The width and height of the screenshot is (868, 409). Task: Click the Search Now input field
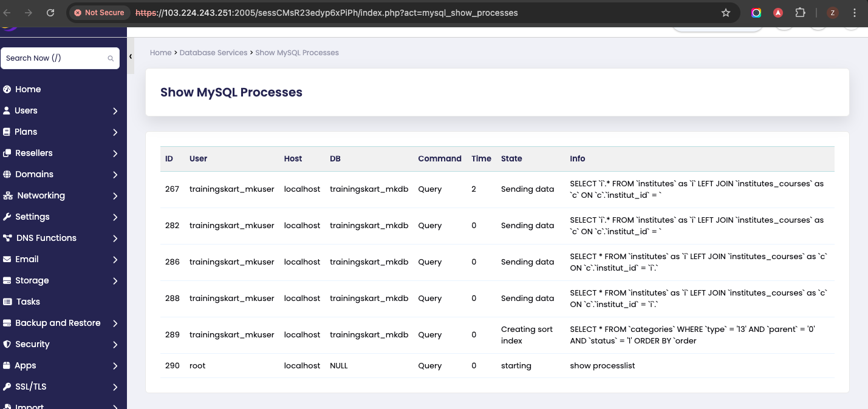coord(55,58)
